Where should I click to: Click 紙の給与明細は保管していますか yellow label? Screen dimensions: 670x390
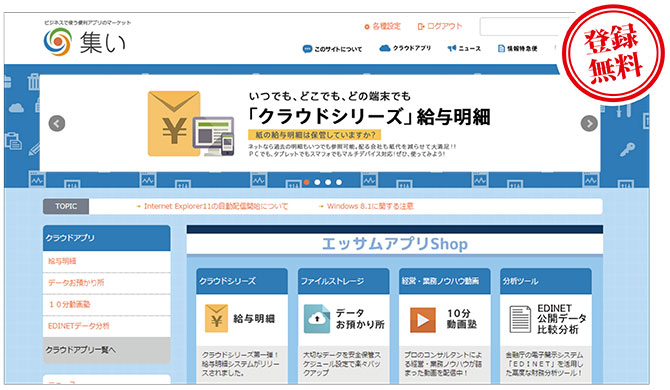[x=314, y=135]
